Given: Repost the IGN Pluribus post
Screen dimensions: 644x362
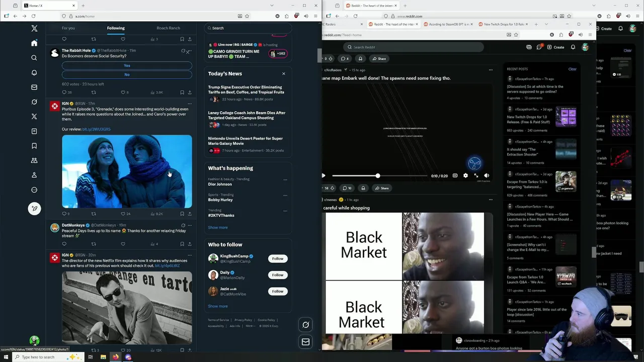Looking at the screenshot, I should [94, 214].
